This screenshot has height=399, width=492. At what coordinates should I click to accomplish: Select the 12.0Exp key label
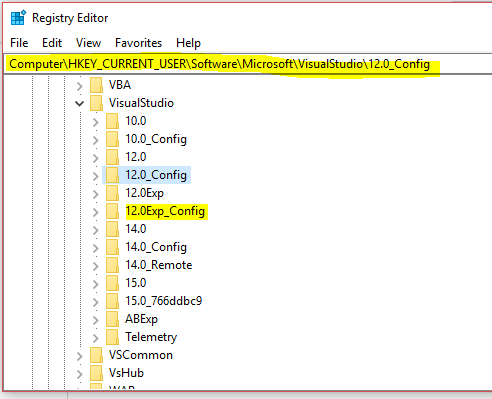pyautogui.click(x=145, y=193)
